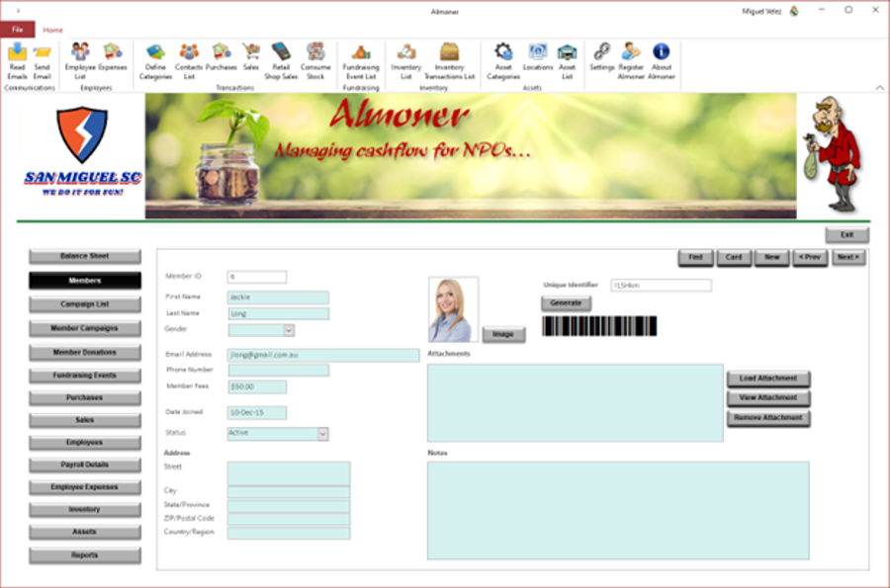Open the Contacts List
Viewport: 890px width, 588px height.
click(189, 60)
